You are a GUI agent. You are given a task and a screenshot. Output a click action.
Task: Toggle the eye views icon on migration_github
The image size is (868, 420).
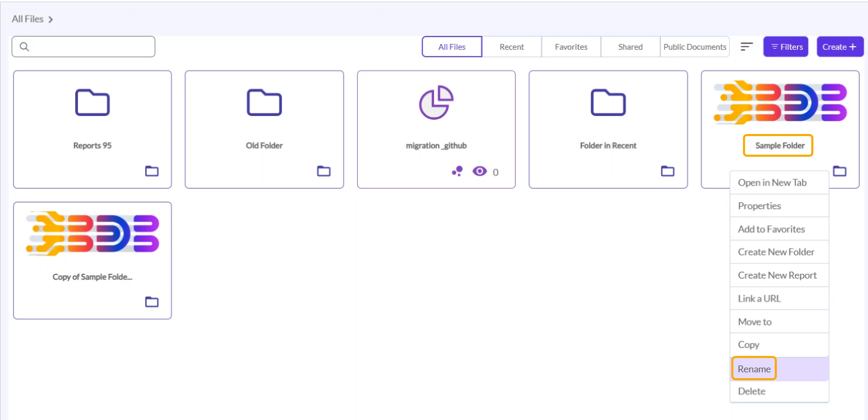(x=480, y=171)
